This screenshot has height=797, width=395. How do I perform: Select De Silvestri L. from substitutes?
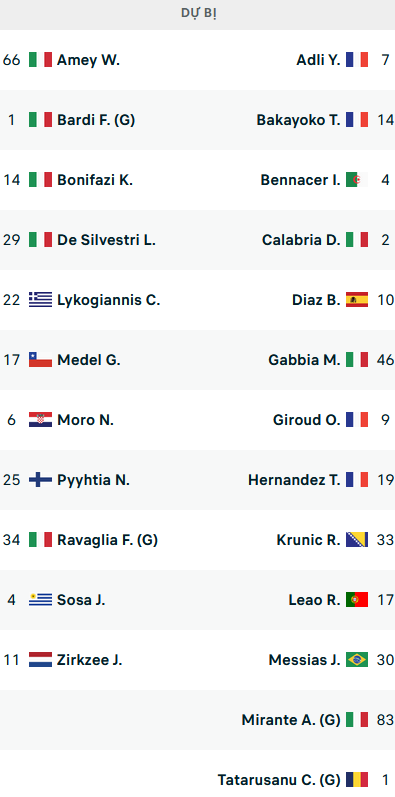pyautogui.click(x=106, y=240)
